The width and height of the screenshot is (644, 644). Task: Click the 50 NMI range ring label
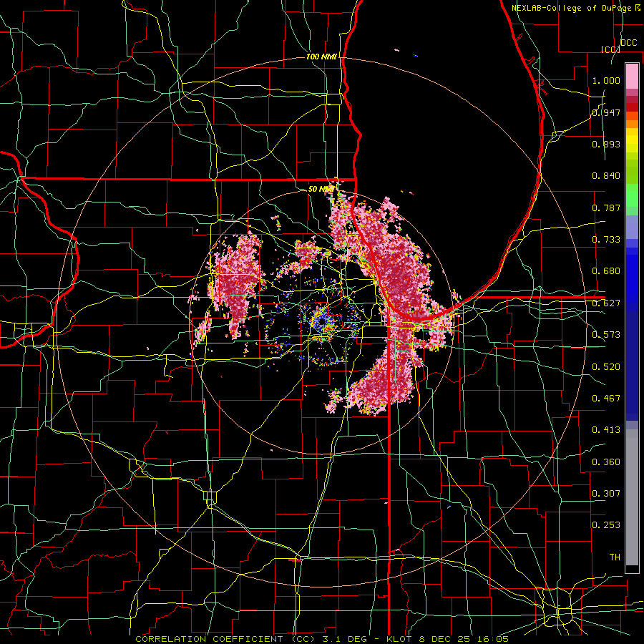[x=321, y=189]
